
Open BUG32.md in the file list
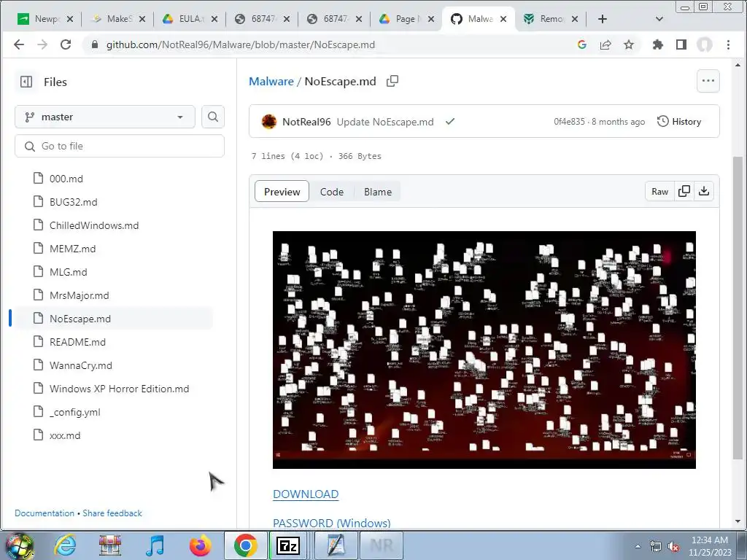(74, 202)
